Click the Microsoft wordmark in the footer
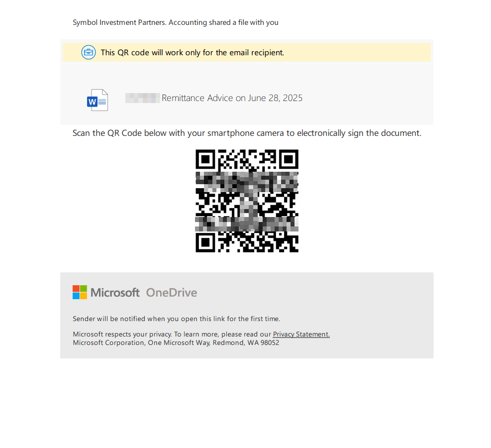The width and height of the screenshot is (491, 448). tap(115, 293)
